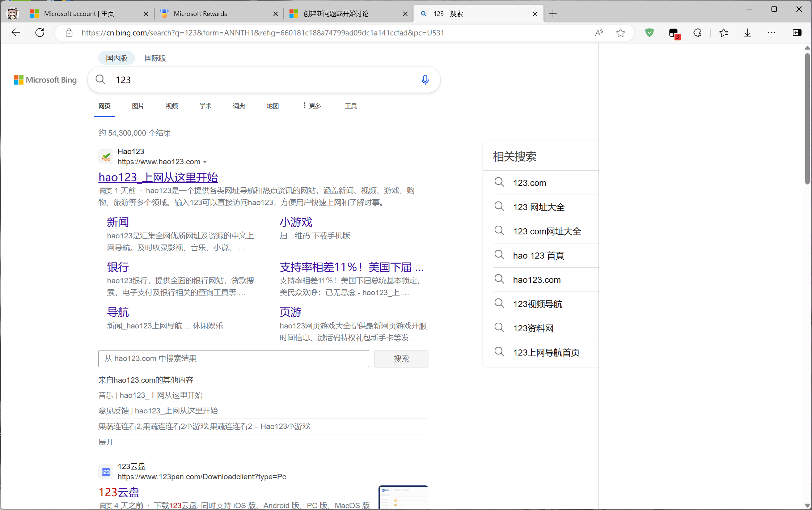The height and width of the screenshot is (510, 812).
Task: Open 果蔬连连看2 小游戏 link
Action: [x=204, y=426]
